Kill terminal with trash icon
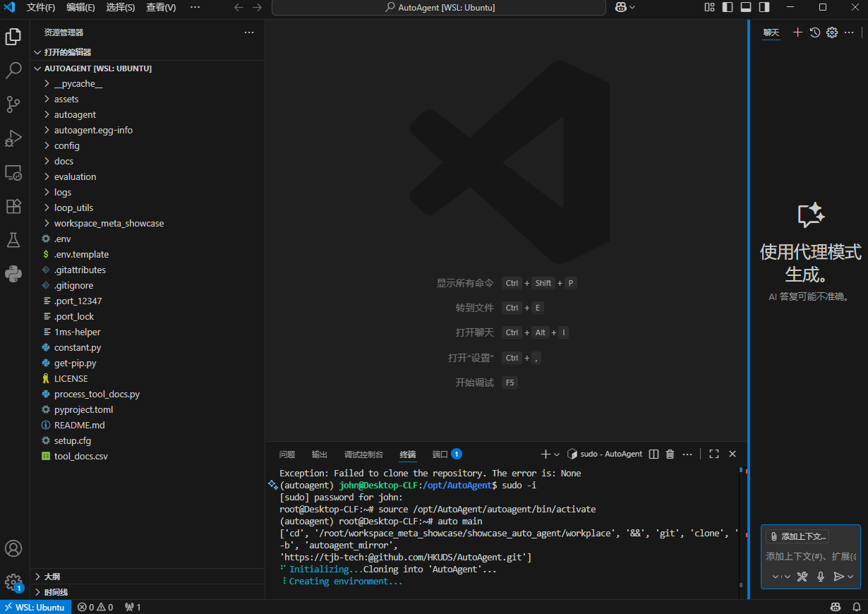This screenshot has width=868, height=614. click(670, 454)
